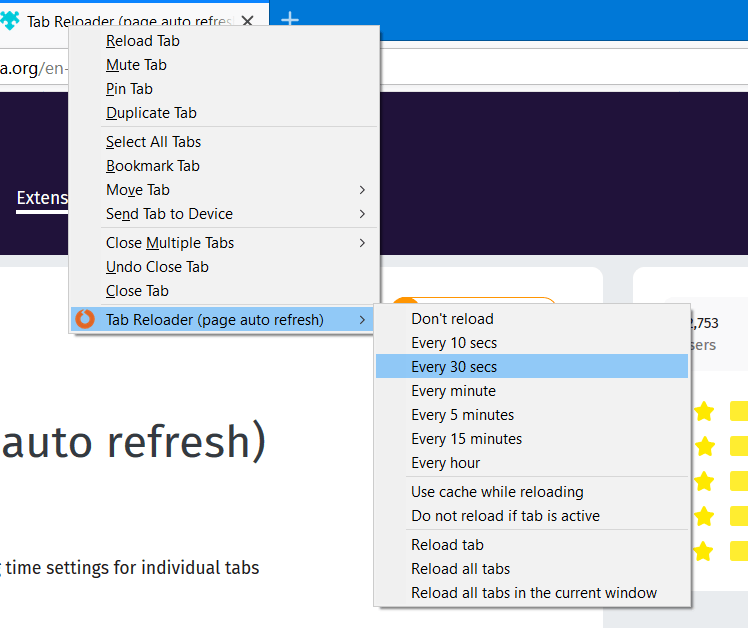Select the Don't reload option
This screenshot has width=748, height=628.
click(452, 319)
